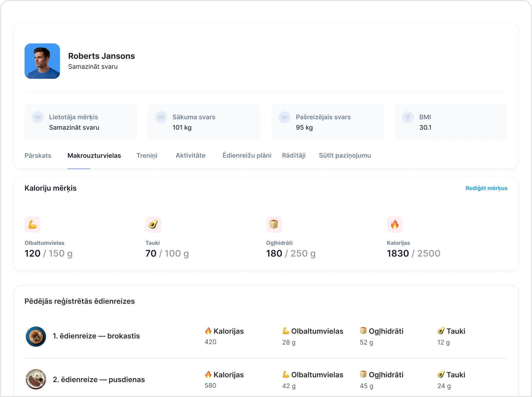Click the Olbaltumvielas muscle icon in Kaloriju mērķis
The image size is (532, 397).
(x=33, y=224)
